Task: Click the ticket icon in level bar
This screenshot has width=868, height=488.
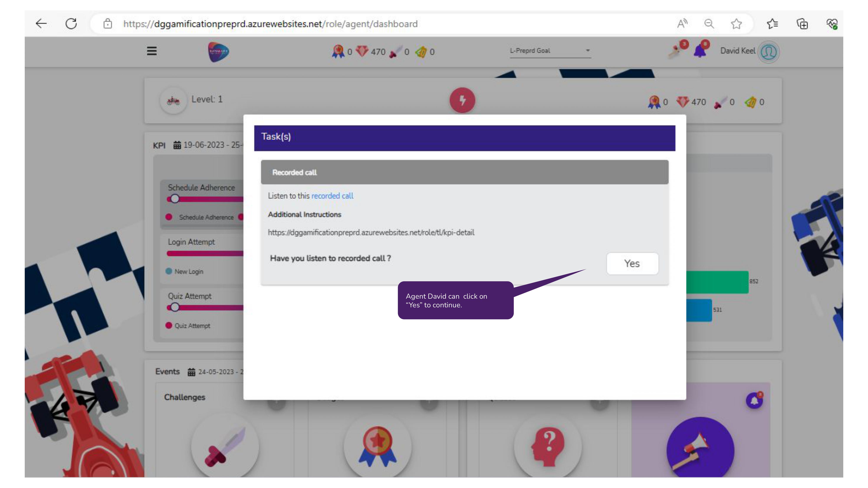Action: pyautogui.click(x=750, y=102)
